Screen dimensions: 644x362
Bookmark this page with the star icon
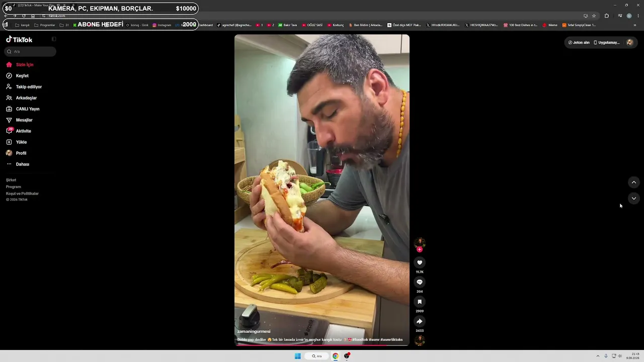click(594, 16)
